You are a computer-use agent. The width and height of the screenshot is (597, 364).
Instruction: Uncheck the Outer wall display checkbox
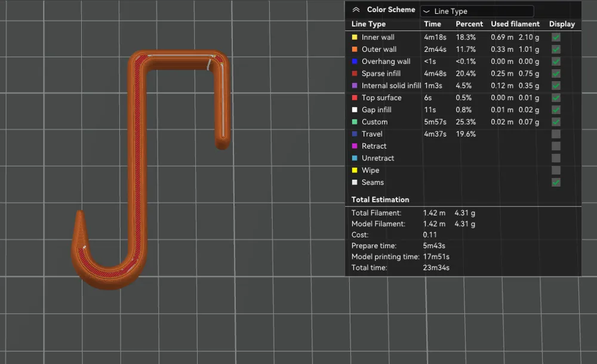click(556, 50)
